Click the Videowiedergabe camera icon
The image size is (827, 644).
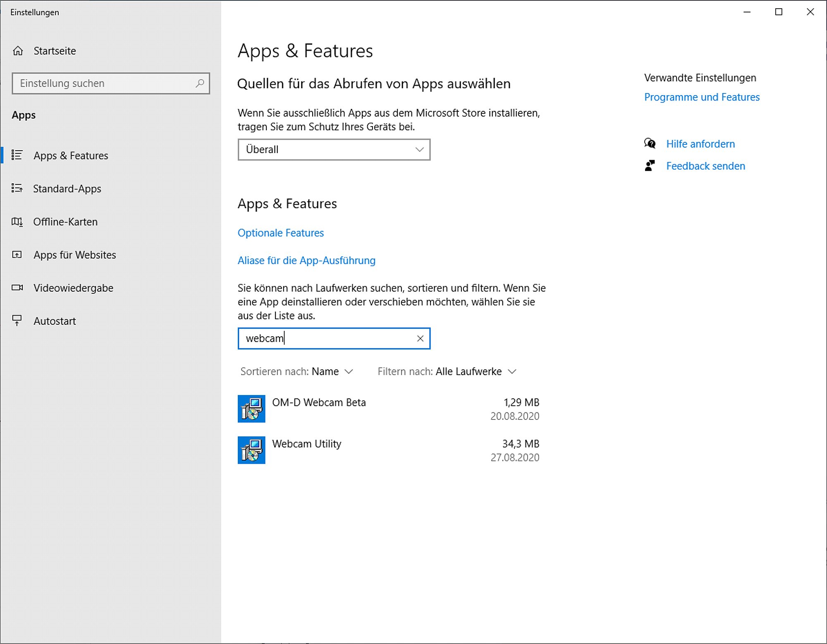point(17,287)
